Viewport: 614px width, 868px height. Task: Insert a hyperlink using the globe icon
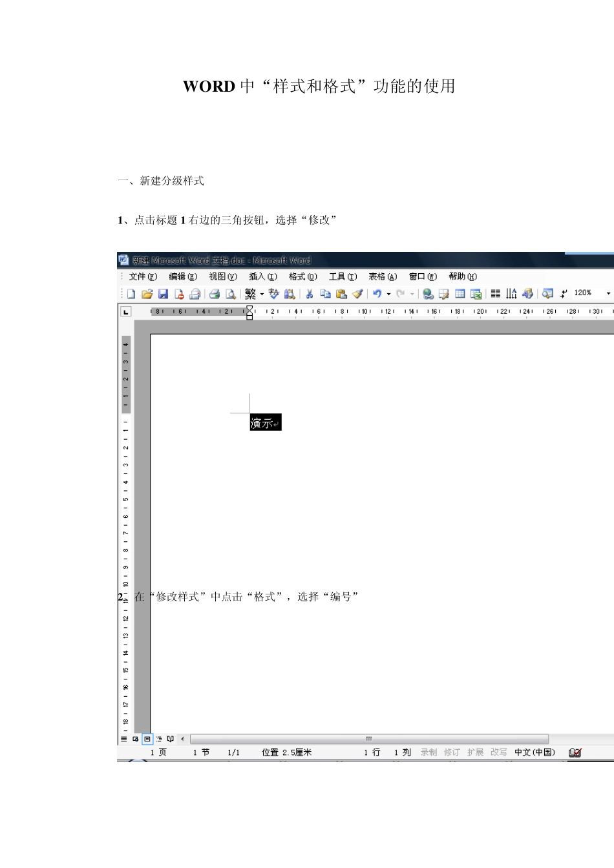click(x=428, y=294)
